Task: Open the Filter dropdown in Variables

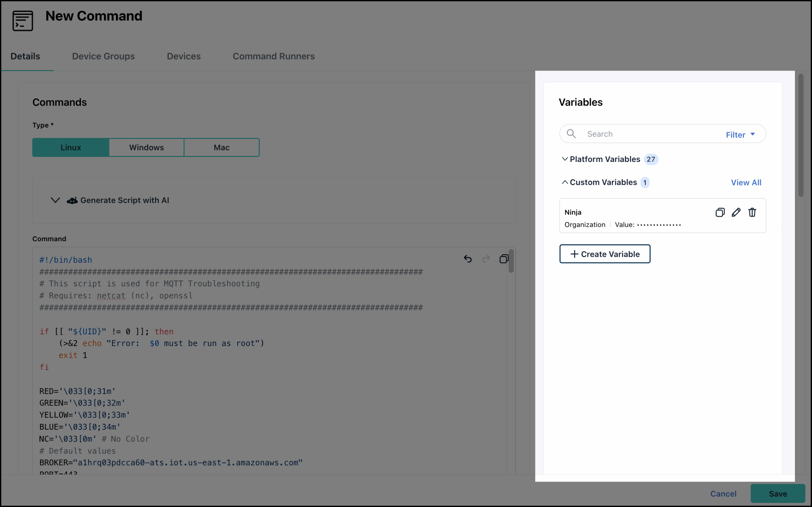Action: [740, 134]
